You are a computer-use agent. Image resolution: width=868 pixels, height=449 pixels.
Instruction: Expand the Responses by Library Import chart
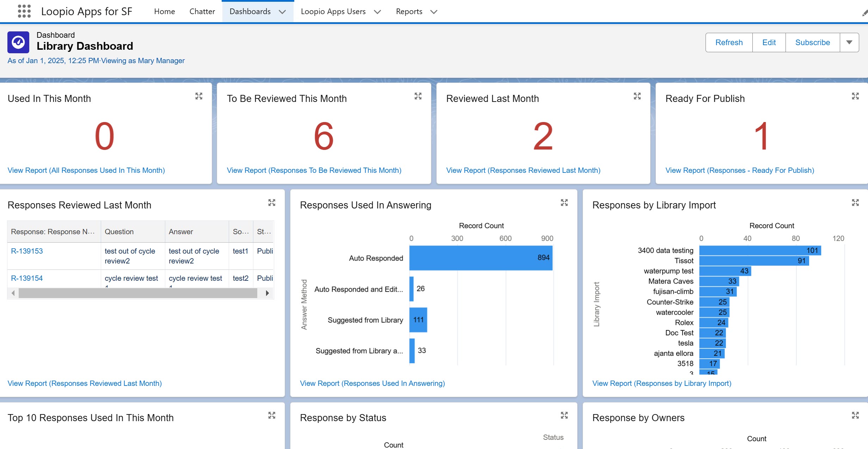(855, 202)
